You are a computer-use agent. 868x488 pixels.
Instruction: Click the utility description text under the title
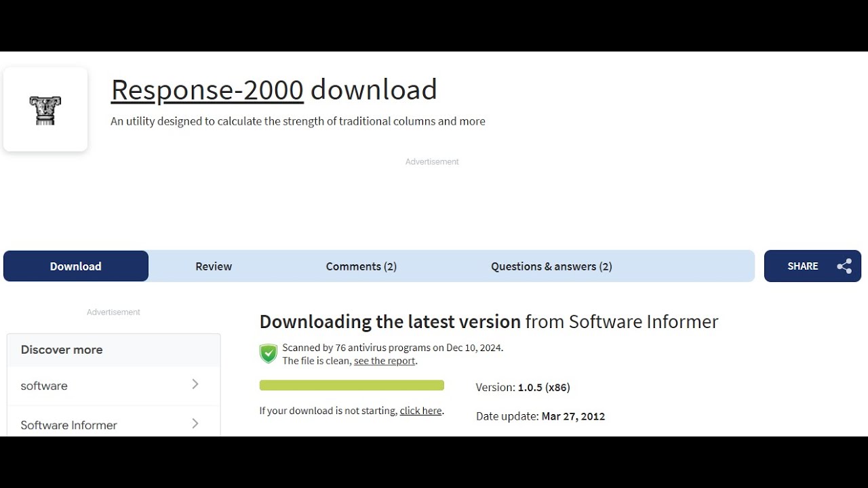[x=298, y=121]
